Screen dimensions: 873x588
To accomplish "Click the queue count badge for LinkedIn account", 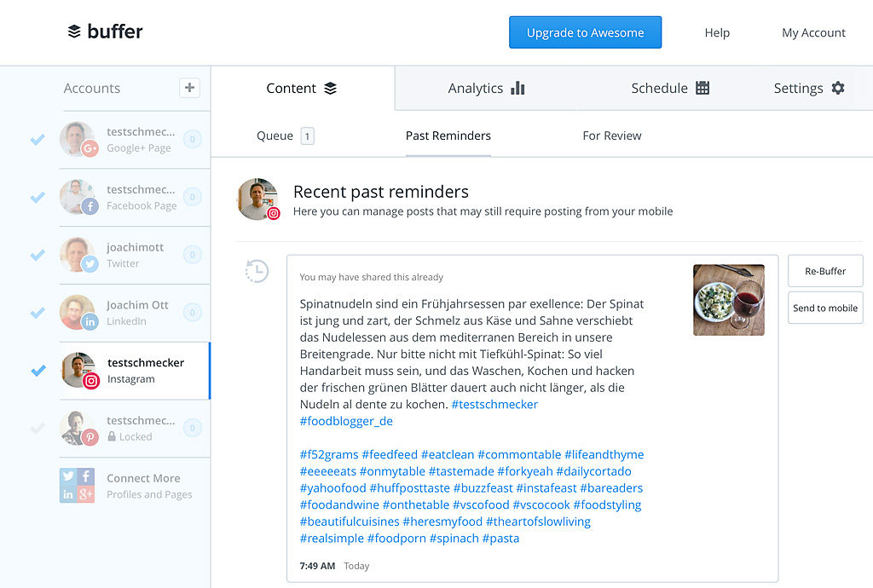I will click(x=193, y=313).
